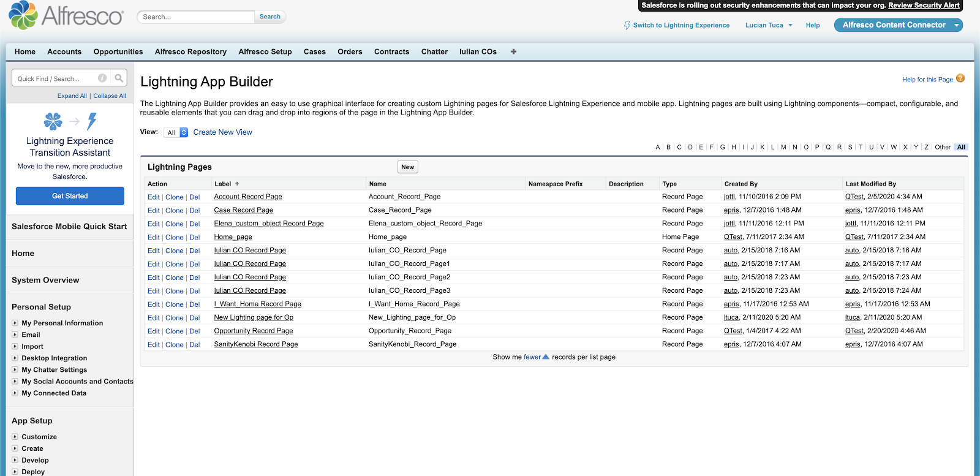
Task: Open New Lighting page for Op
Action: click(x=254, y=317)
